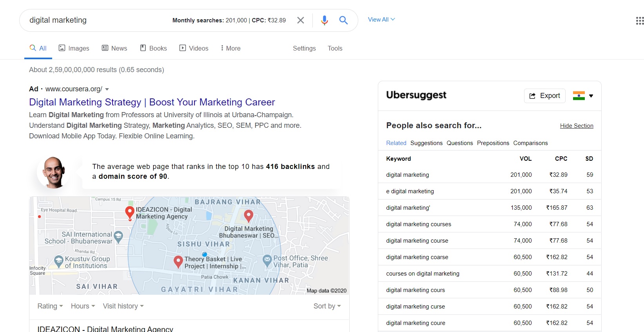Open ad options arrow next to coursera.org

pos(107,89)
